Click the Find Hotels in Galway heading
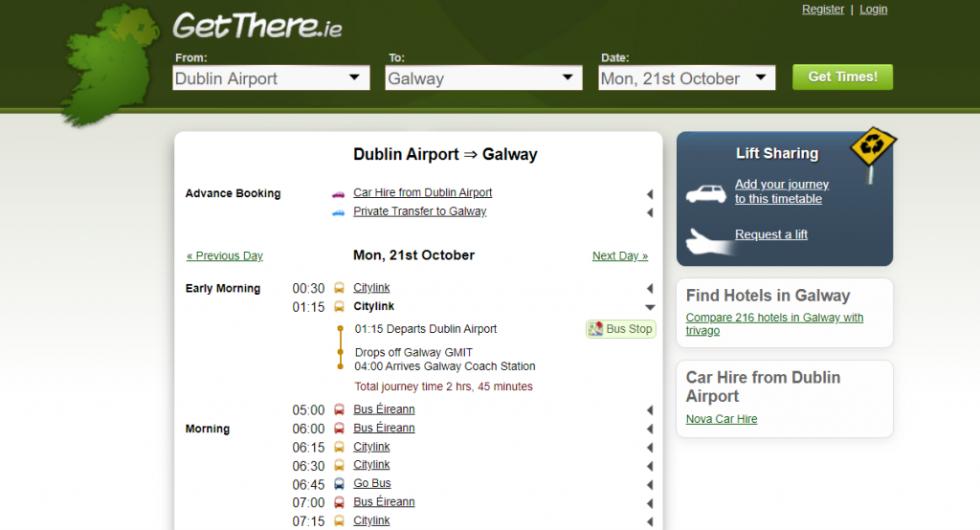The image size is (980, 530). (768, 295)
